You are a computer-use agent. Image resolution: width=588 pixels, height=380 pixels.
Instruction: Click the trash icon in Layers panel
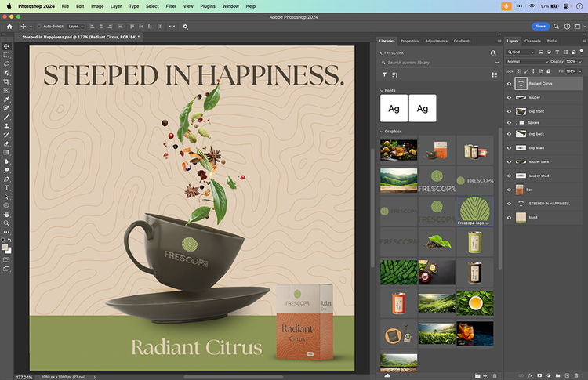click(576, 374)
